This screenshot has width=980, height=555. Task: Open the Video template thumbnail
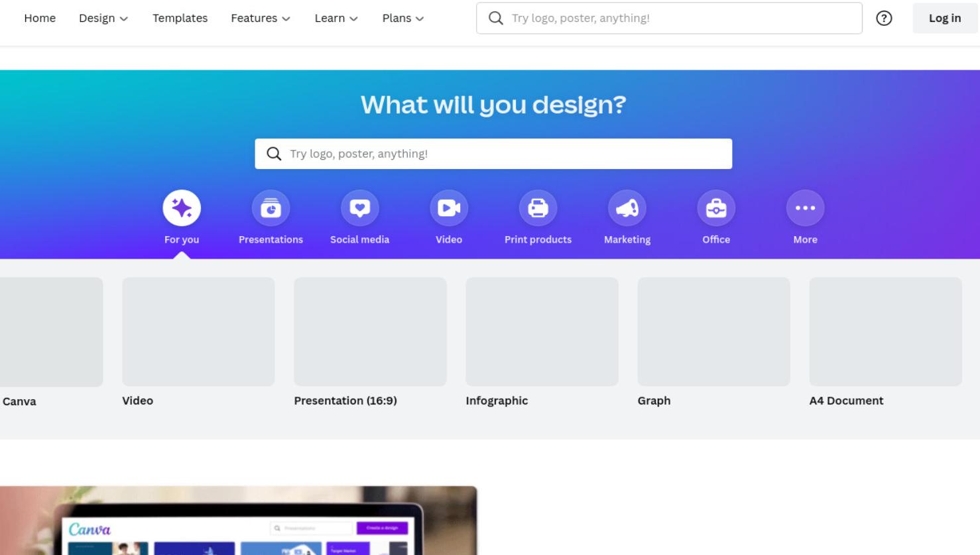tap(198, 332)
